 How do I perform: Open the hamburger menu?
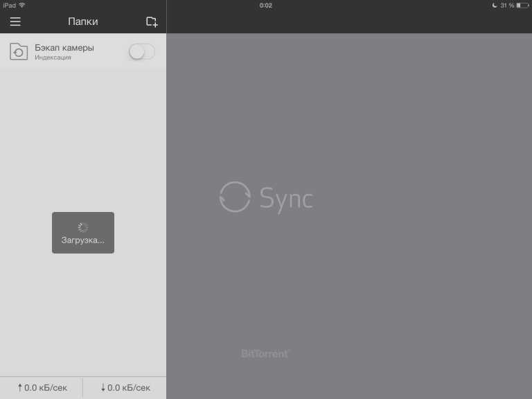click(x=15, y=21)
